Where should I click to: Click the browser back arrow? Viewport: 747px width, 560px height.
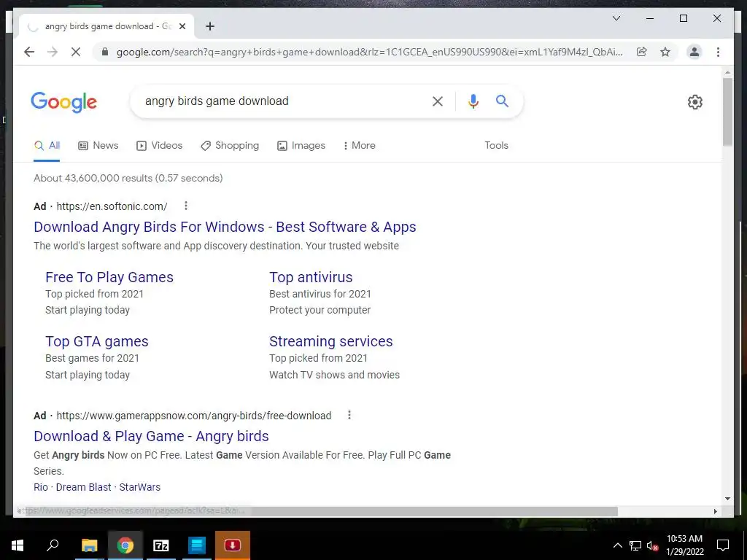[29, 52]
